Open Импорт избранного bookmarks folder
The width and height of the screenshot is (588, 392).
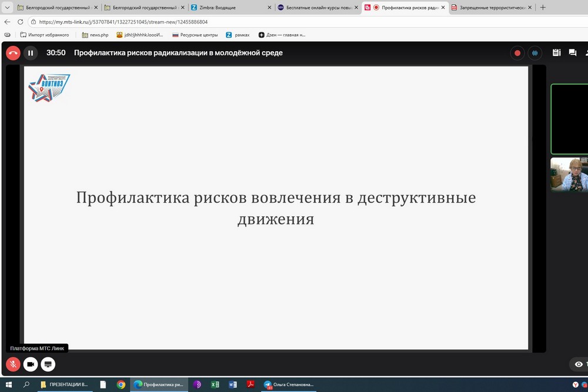coord(44,35)
